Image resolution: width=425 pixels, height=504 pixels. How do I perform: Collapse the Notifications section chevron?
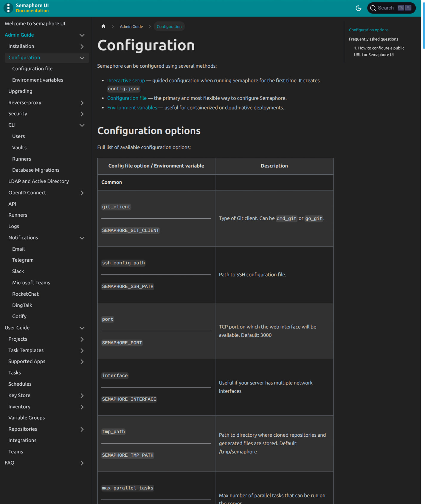coord(82,238)
